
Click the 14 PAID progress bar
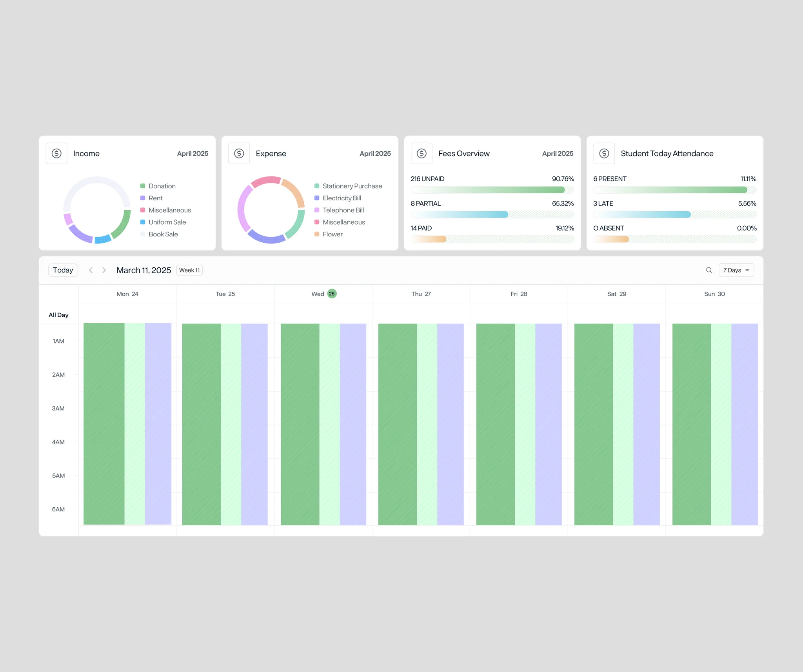coord(492,239)
